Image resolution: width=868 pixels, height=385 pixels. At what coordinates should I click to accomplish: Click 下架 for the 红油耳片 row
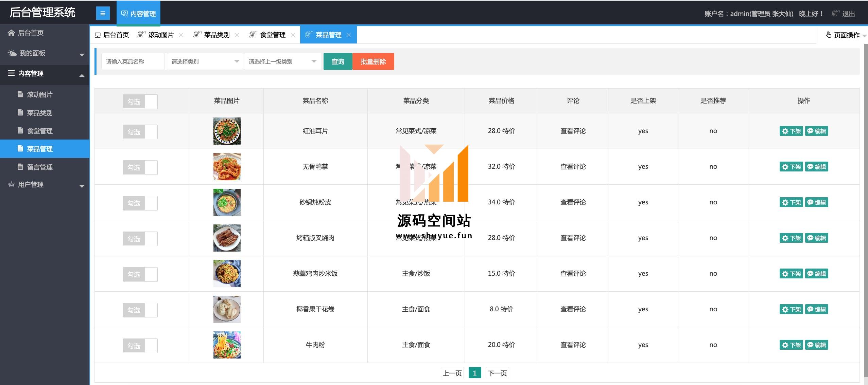791,131
